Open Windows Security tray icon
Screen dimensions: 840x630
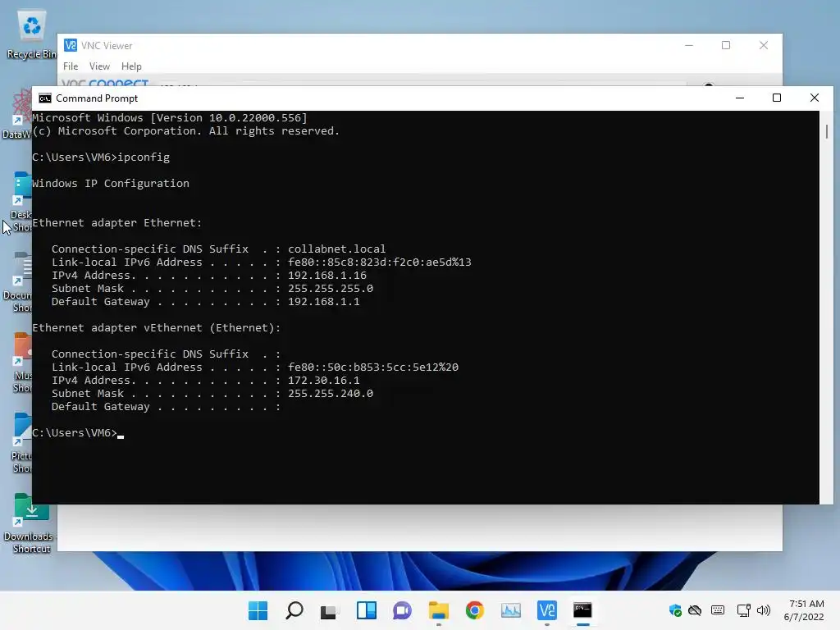point(675,610)
